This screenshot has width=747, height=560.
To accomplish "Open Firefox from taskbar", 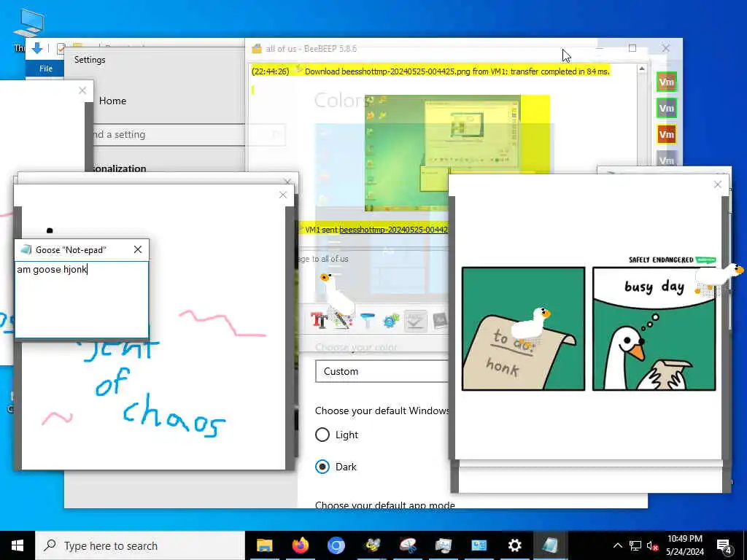I will [300, 545].
